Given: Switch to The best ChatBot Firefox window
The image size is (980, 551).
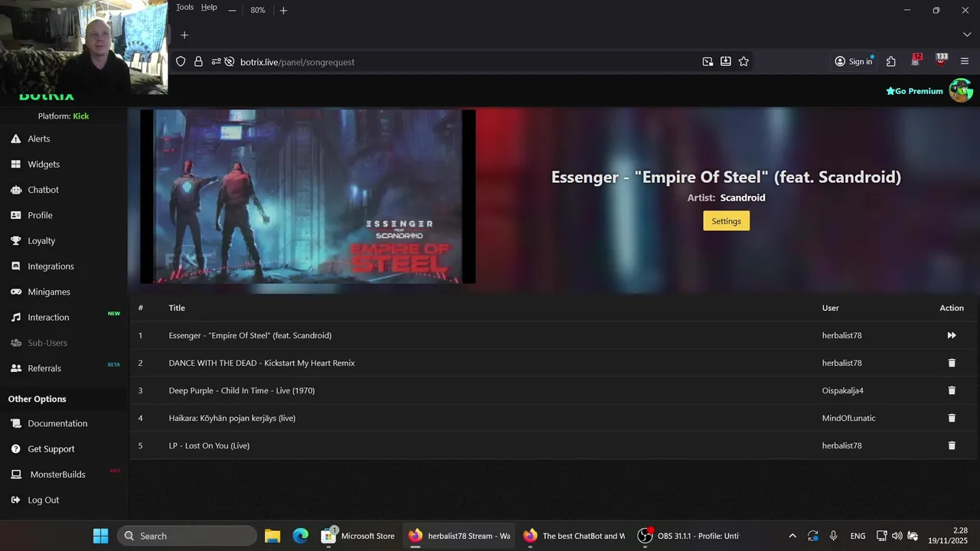Looking at the screenshot, I should [573, 536].
